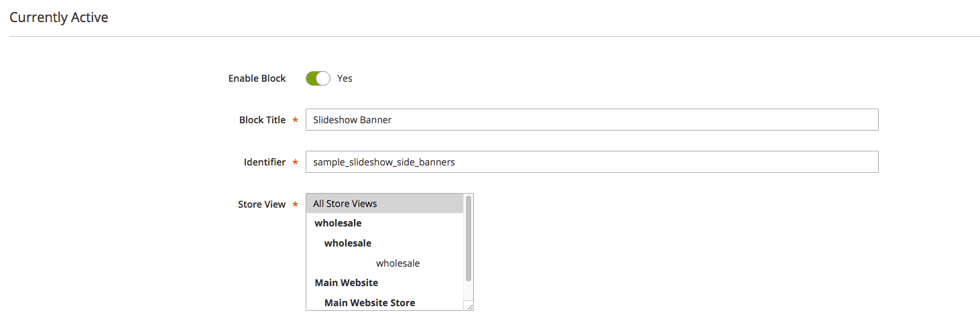
Task: Toggle the Enable Block switch
Action: tap(318, 78)
